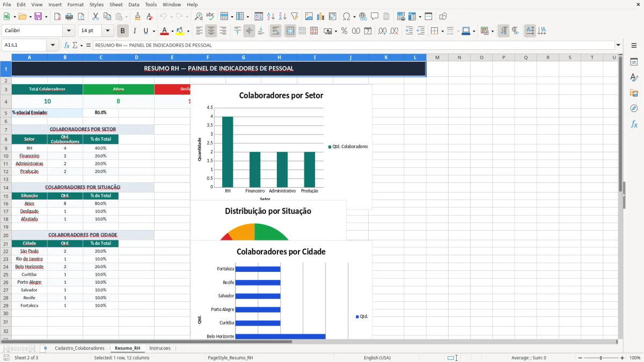Screen dimensions: 644x362
Task: Apply AutoFilter funnel icon
Action: pos(294,17)
